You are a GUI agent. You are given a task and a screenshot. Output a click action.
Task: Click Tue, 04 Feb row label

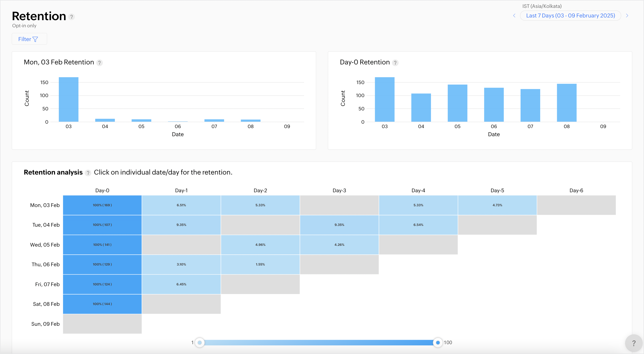[46, 225]
